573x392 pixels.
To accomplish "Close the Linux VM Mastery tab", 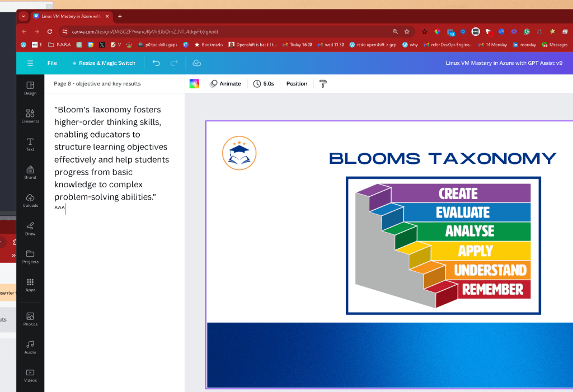I will click(107, 16).
